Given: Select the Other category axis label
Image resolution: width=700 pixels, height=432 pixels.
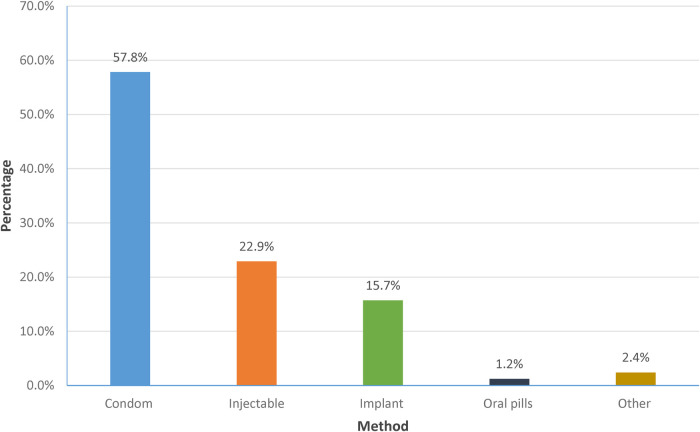Looking at the screenshot, I should tap(634, 403).
